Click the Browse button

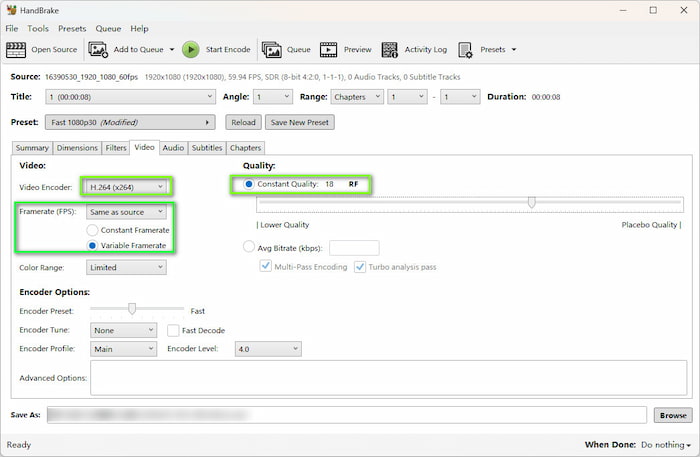tap(673, 415)
